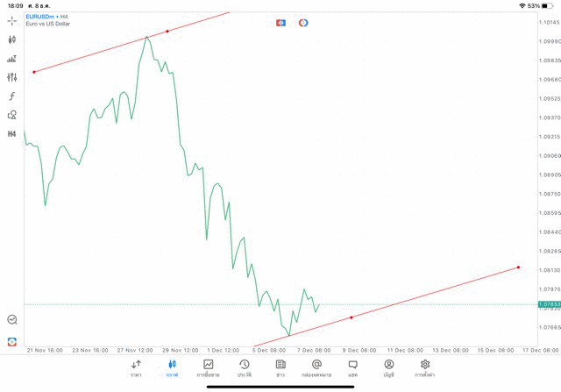
Task: Tap the new order trade icon
Action: 12,341
